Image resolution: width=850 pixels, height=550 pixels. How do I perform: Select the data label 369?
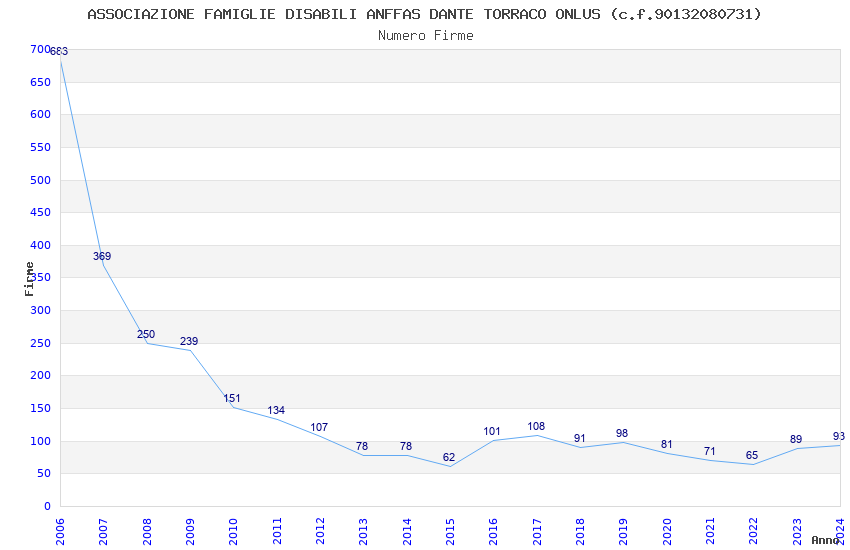pos(102,256)
